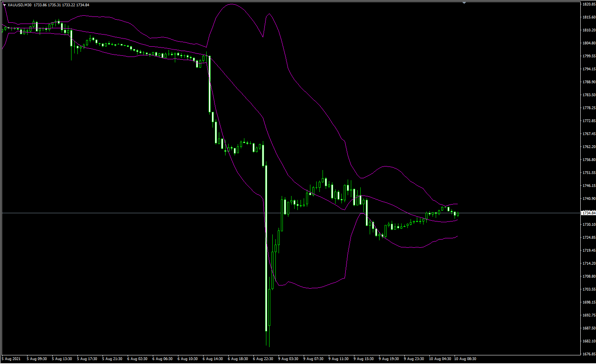Select the '6 Aug 14:30' time label
596x364 pixels.
click(213, 359)
